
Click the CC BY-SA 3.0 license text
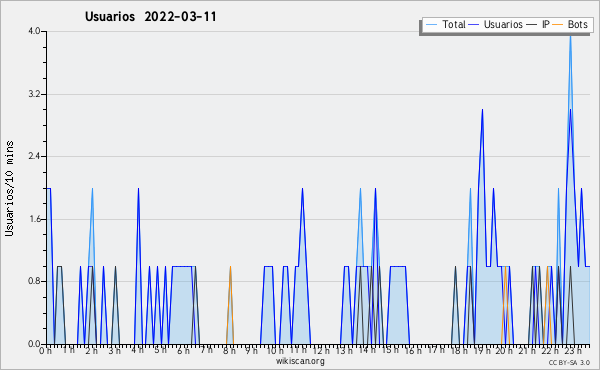[569, 363]
